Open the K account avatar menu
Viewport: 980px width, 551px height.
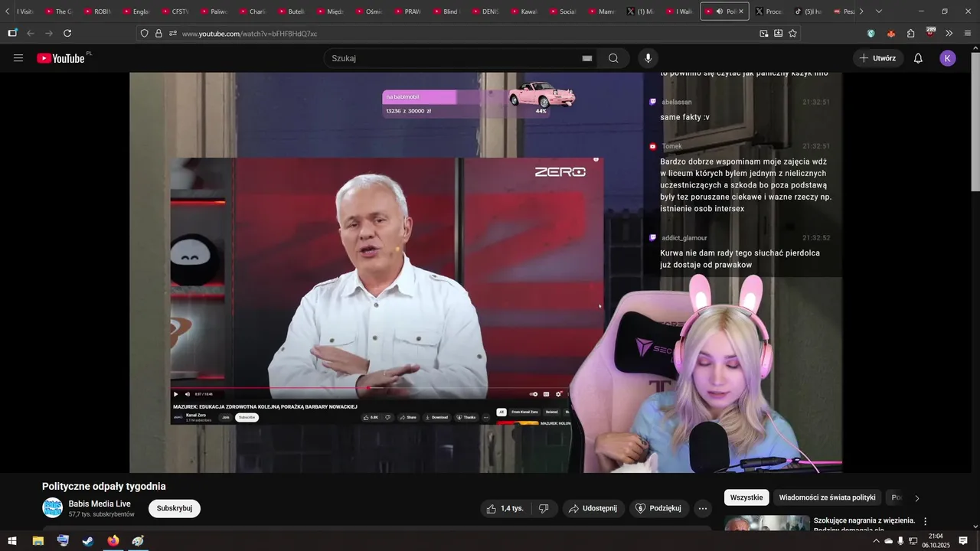pos(948,58)
